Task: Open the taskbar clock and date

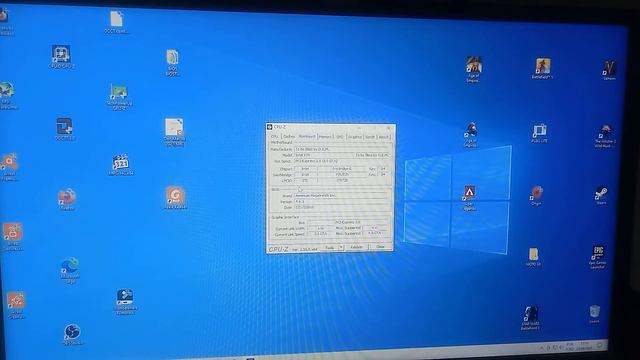Action: (584, 347)
